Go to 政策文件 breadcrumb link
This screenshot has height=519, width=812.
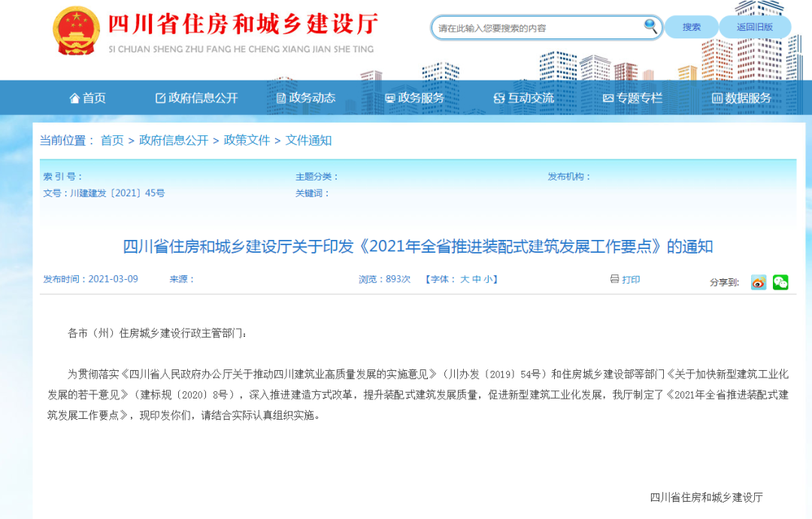point(247,141)
